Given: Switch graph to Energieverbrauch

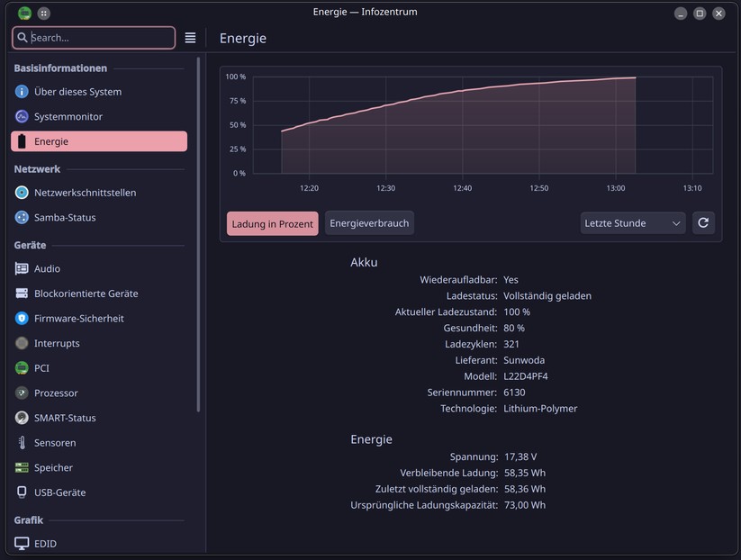Looking at the screenshot, I should pyautogui.click(x=369, y=223).
